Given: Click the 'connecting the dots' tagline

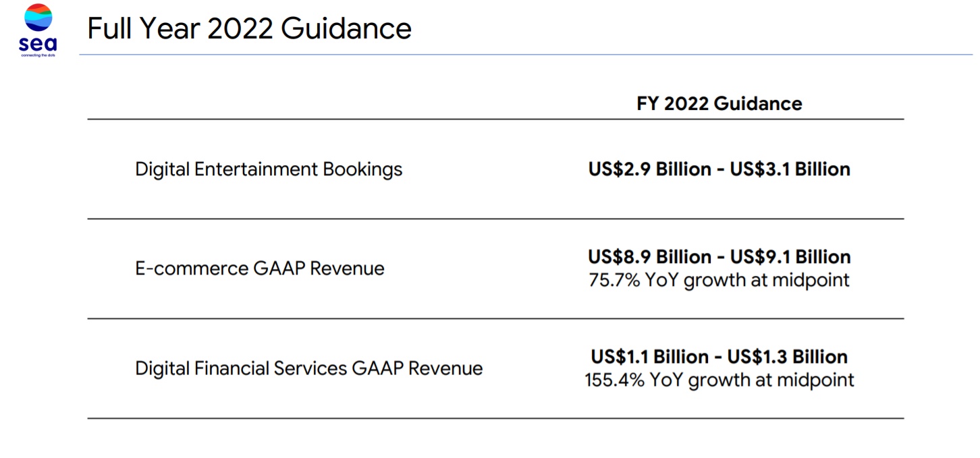Looking at the screenshot, I should (38, 55).
